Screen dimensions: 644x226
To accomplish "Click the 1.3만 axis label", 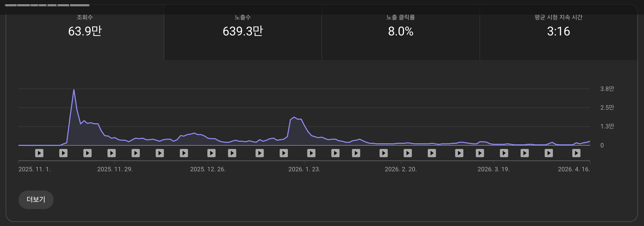I will click(607, 126).
